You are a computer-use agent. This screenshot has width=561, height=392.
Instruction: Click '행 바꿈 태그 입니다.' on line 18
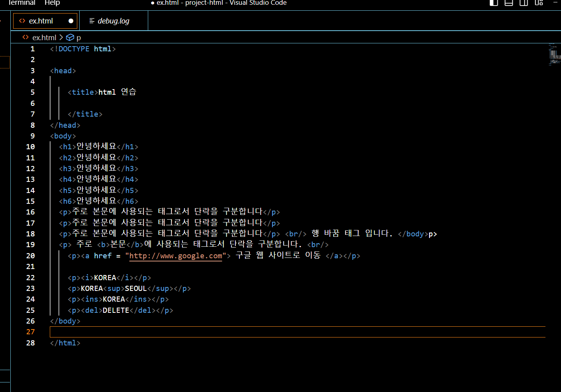pyautogui.click(x=352, y=234)
